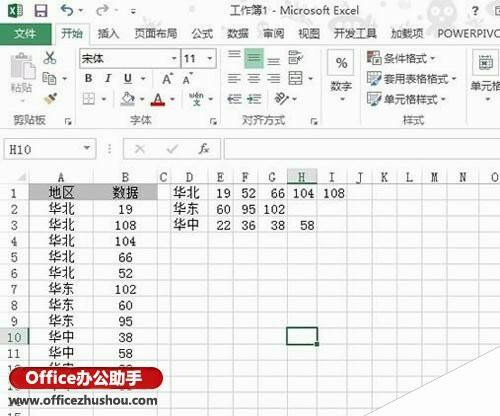
Task: Click the cell borders icon
Action: (89, 99)
